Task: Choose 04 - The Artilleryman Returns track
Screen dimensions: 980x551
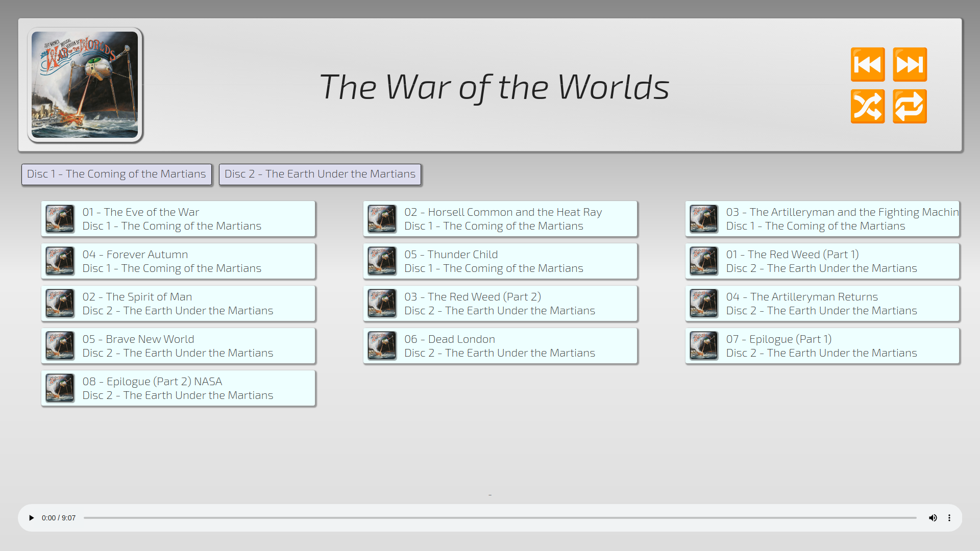Action: click(822, 304)
